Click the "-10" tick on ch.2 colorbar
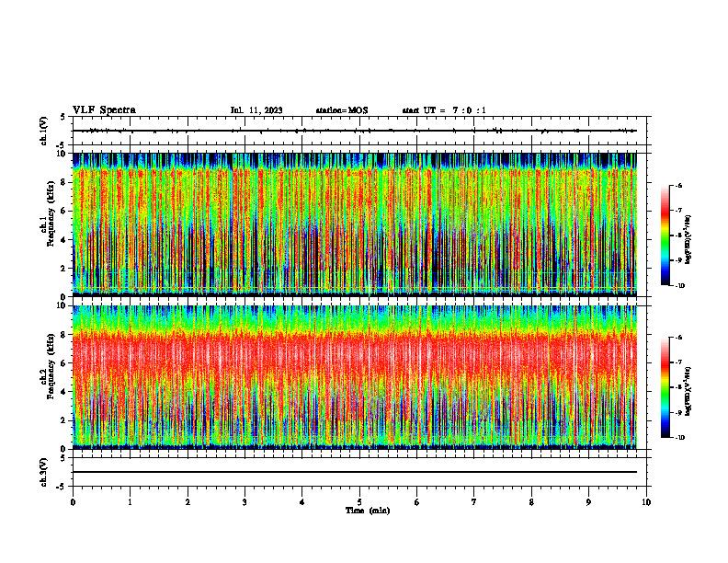This screenshot has height=563, width=728. [x=679, y=438]
